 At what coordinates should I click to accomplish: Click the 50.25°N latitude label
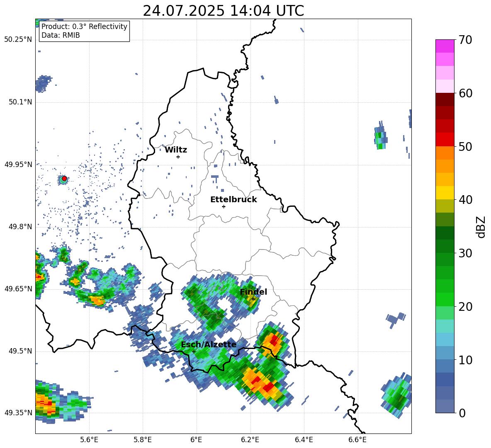pos(18,40)
